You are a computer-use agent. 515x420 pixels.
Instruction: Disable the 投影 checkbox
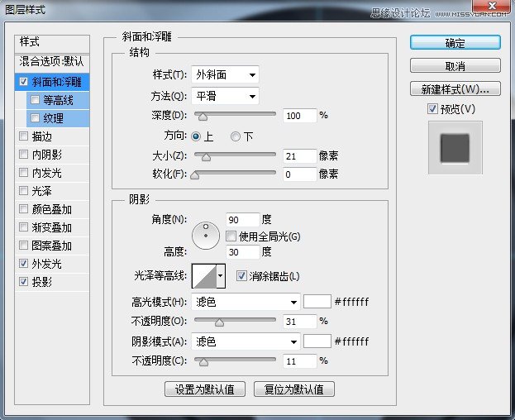tap(23, 281)
